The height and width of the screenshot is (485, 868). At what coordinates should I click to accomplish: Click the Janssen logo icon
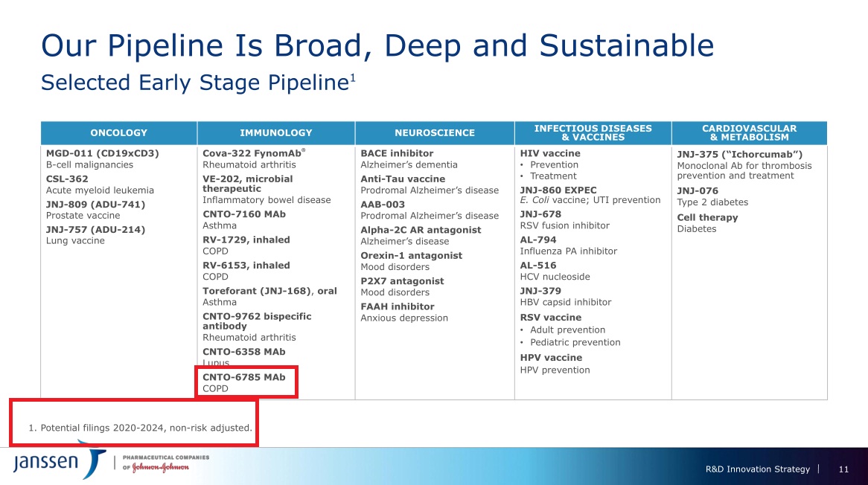click(x=60, y=462)
